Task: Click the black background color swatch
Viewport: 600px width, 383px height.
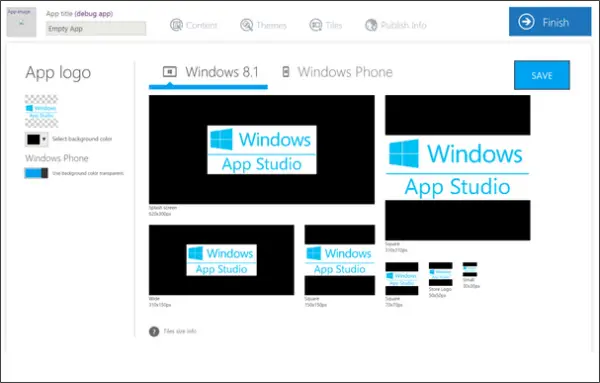Action: tap(33, 139)
